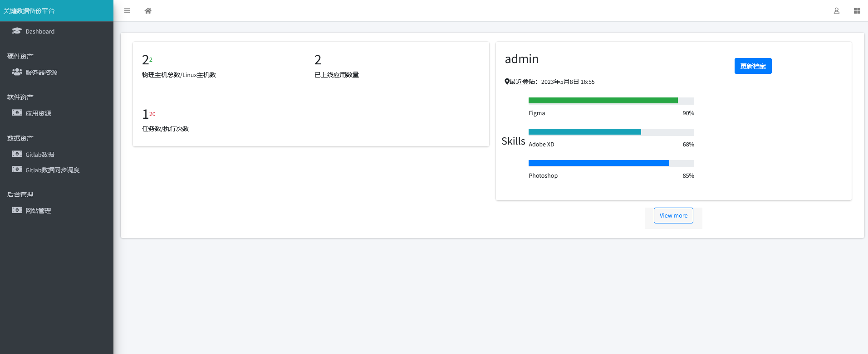868x354 pixels.
Task: Click the Figma skill label
Action: click(537, 113)
